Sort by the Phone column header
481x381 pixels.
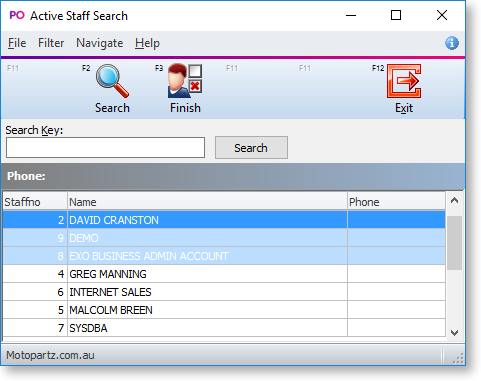396,201
